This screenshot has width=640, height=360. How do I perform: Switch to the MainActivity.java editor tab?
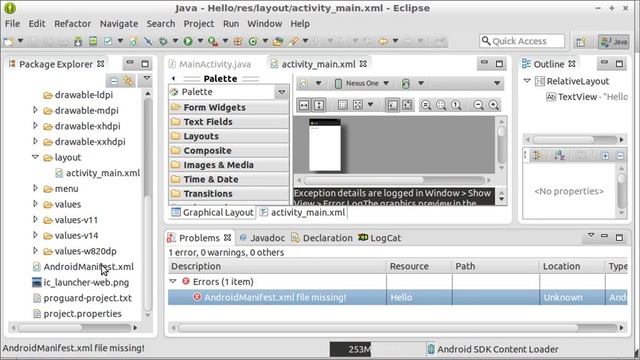[210, 64]
